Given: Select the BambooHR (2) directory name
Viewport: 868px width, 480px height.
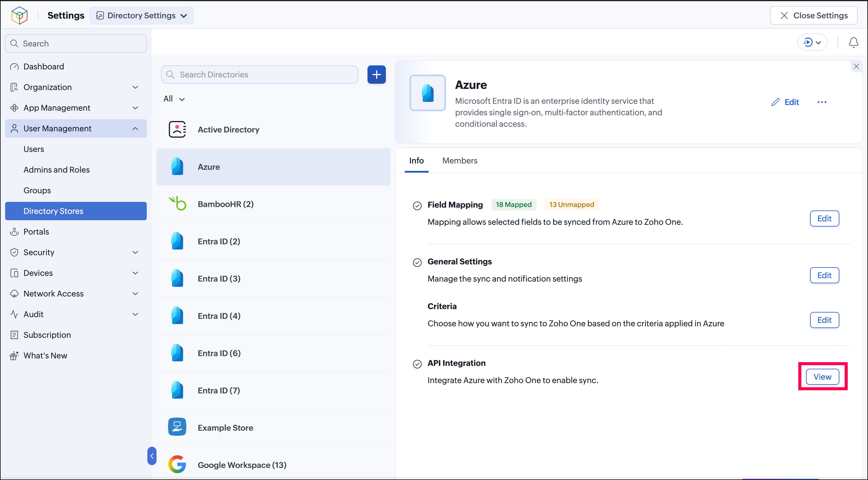Looking at the screenshot, I should 225,204.
